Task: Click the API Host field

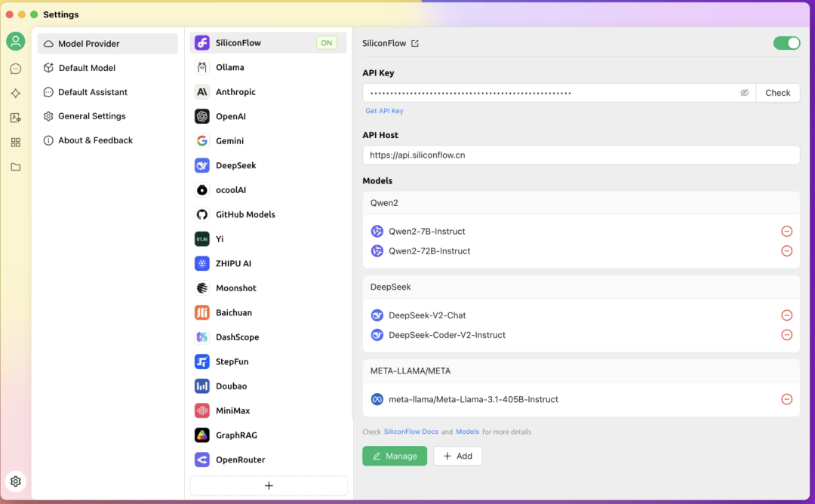Action: (581, 155)
